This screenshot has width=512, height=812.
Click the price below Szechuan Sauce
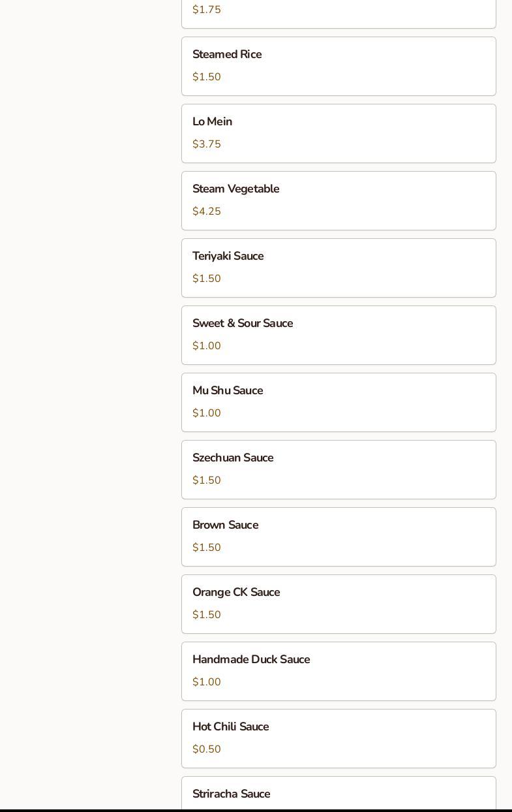pyautogui.click(x=207, y=480)
